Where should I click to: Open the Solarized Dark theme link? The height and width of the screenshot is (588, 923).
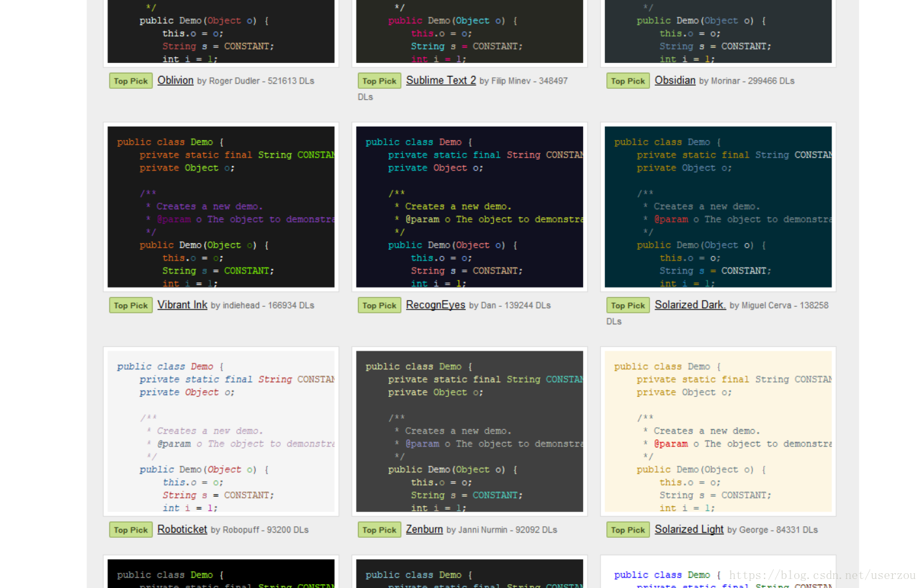[x=690, y=305]
